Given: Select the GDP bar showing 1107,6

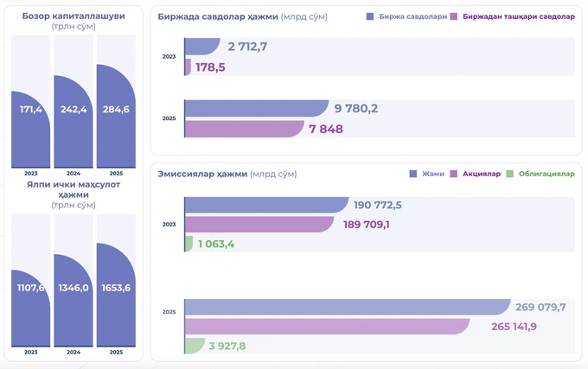Looking at the screenshot, I should [x=31, y=308].
